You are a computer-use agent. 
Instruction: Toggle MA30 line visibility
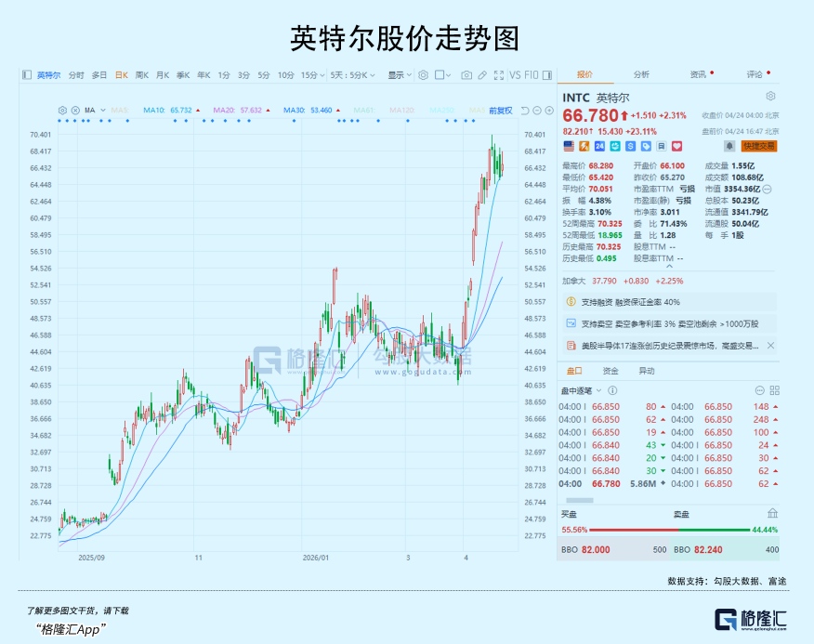tap(311, 110)
